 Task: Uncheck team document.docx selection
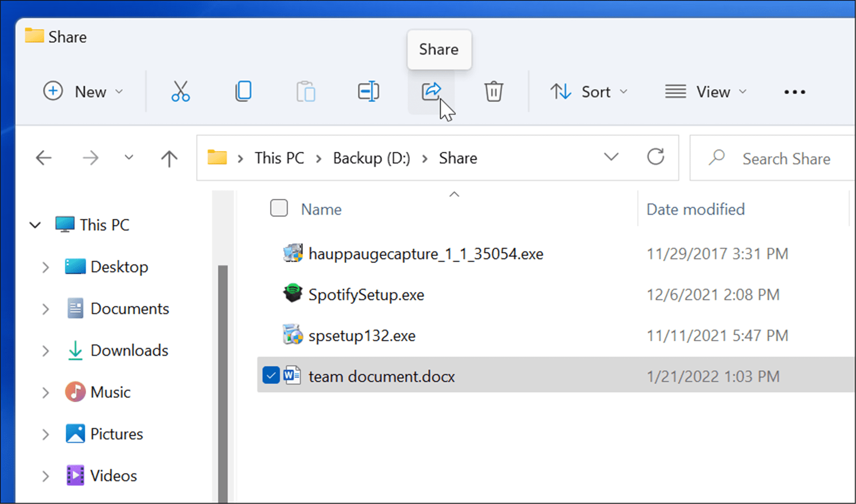coord(271,375)
